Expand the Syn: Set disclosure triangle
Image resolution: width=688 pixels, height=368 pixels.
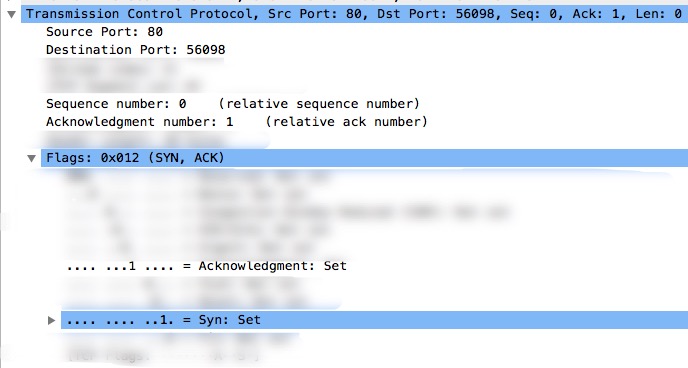(51, 320)
